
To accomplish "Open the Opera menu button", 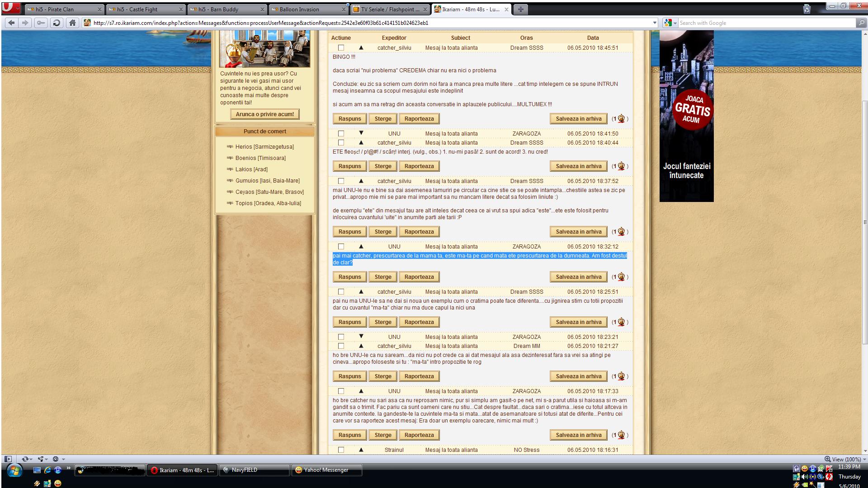I will click(x=11, y=9).
